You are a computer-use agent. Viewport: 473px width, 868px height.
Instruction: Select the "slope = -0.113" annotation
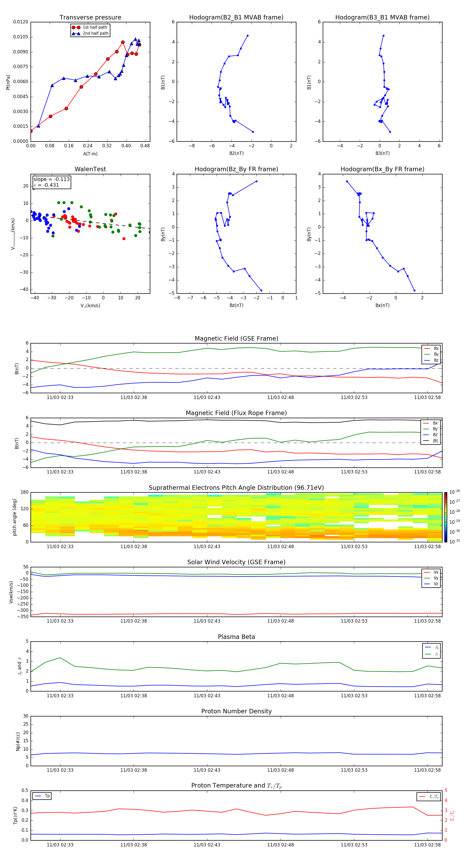(x=52, y=179)
